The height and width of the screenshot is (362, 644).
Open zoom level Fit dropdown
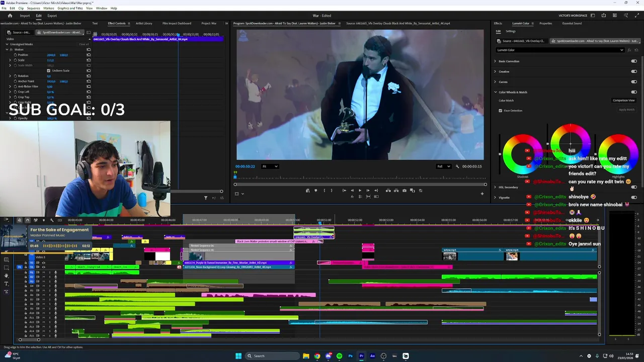(270, 166)
